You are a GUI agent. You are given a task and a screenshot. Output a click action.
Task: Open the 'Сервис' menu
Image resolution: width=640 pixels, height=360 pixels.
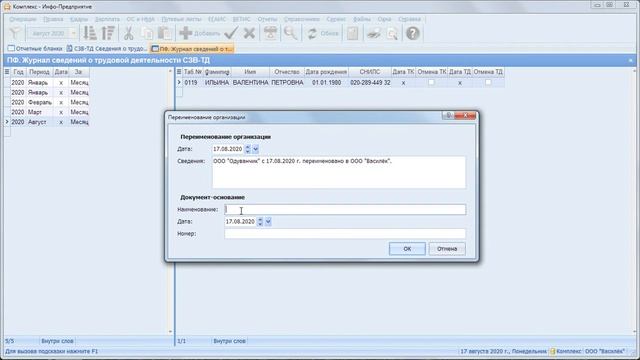tap(336, 19)
